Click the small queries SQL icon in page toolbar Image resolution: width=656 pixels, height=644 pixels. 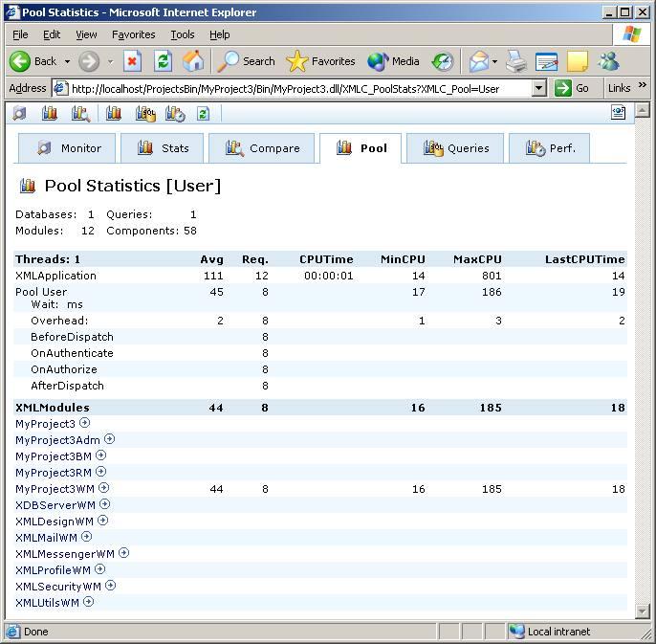click(x=145, y=114)
